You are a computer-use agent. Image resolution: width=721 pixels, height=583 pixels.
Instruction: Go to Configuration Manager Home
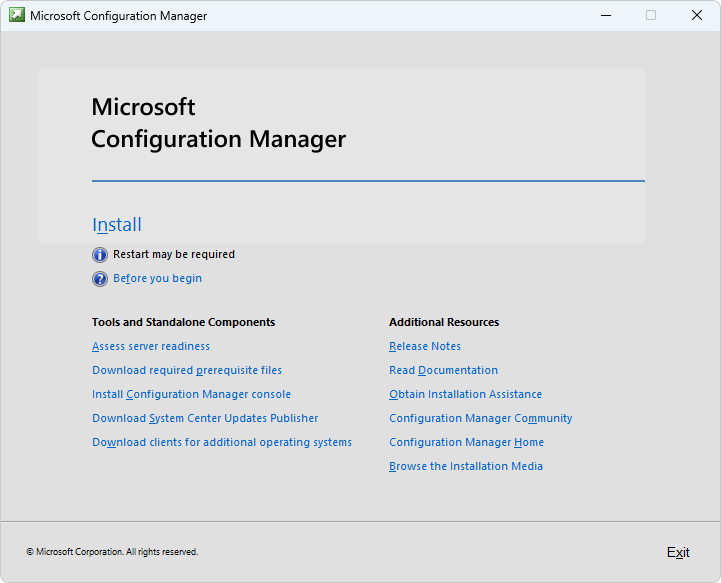[466, 442]
